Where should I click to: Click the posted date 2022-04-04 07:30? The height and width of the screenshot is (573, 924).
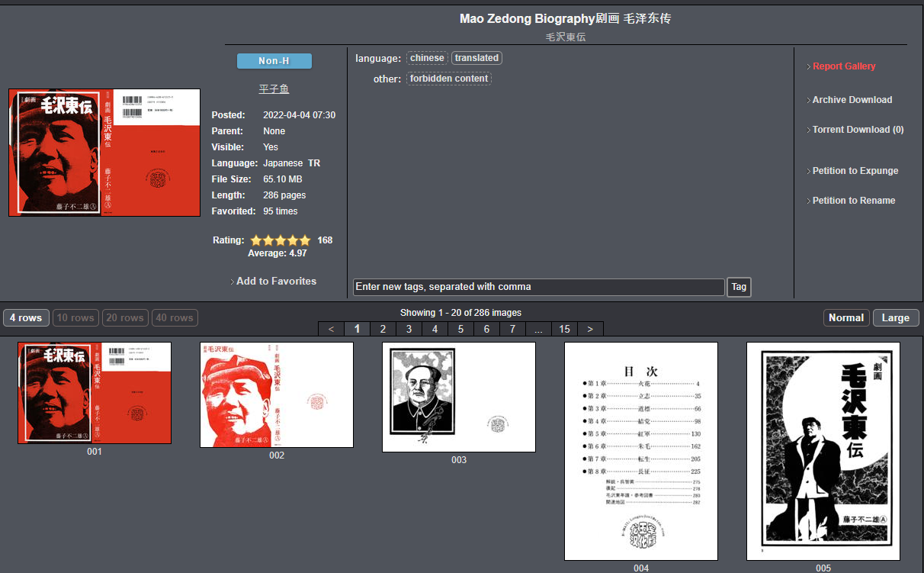point(299,115)
